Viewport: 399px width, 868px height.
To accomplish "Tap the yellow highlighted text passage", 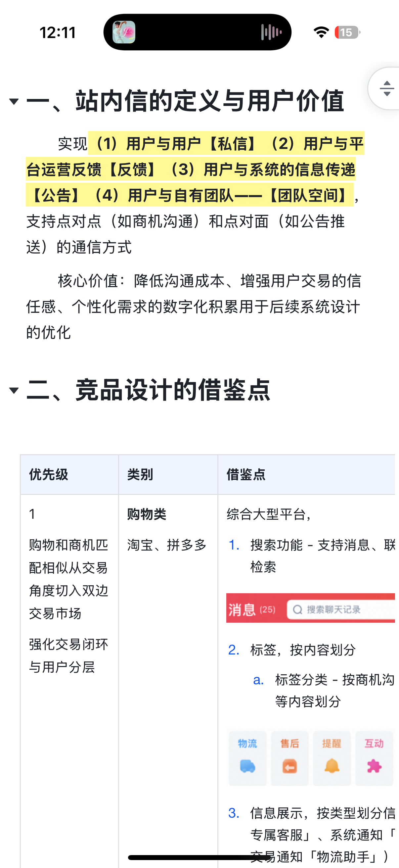I will [195, 169].
